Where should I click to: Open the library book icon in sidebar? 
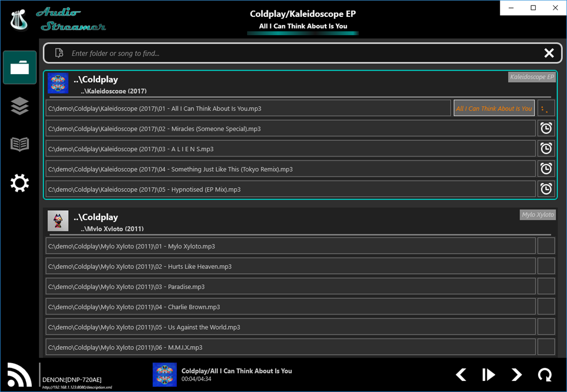(19, 144)
